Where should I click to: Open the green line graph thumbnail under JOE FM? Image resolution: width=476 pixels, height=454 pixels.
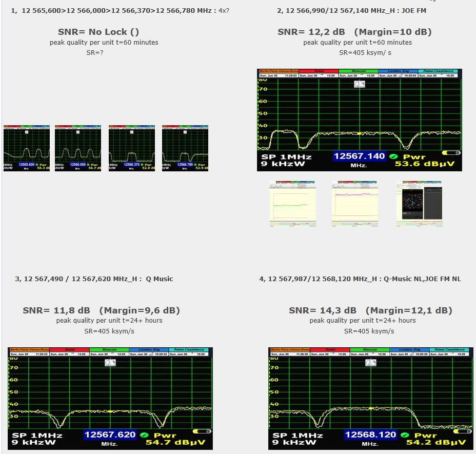point(293,203)
